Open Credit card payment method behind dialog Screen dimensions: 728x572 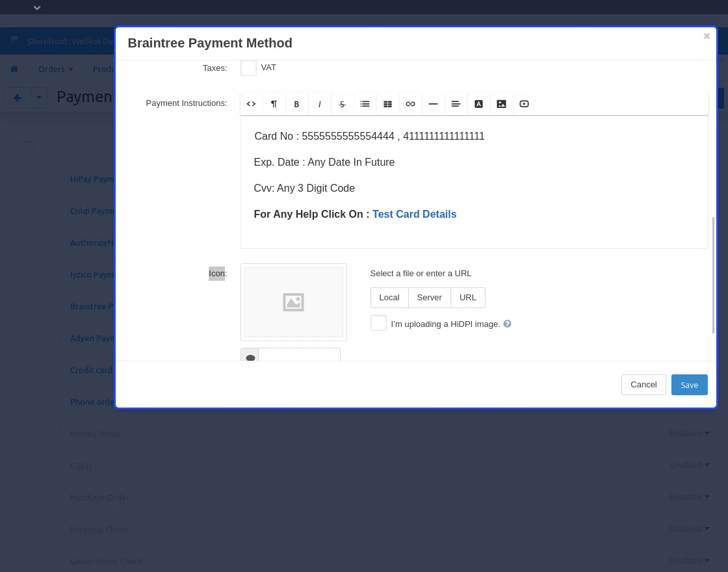92,370
